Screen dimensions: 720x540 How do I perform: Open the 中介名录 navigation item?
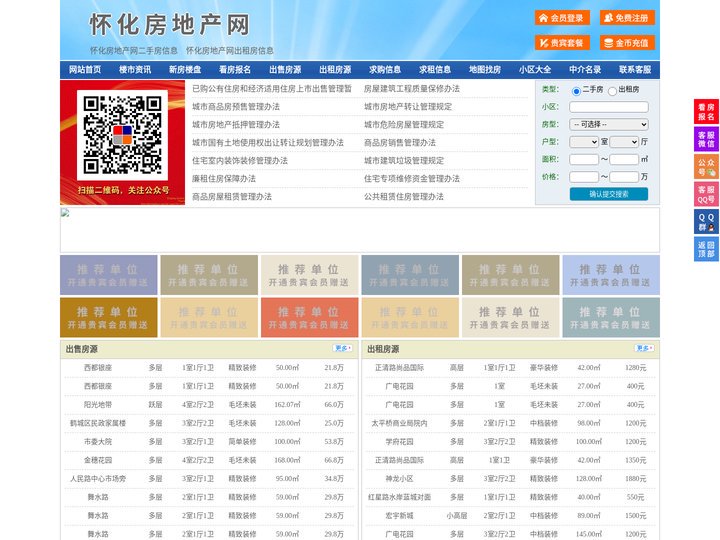click(585, 70)
